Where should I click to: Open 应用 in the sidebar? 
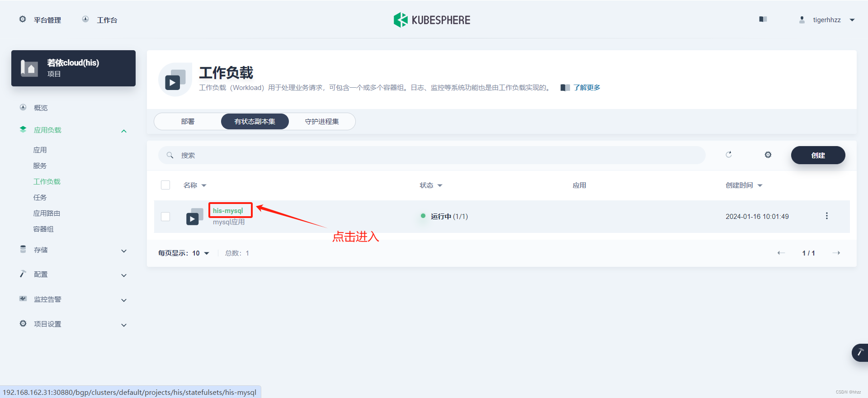click(40, 150)
